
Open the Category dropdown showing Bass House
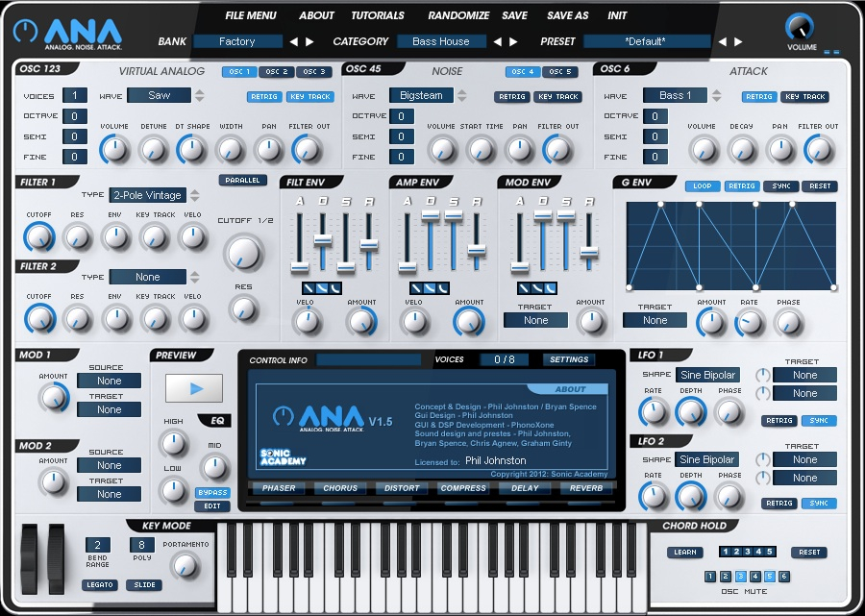coord(441,41)
